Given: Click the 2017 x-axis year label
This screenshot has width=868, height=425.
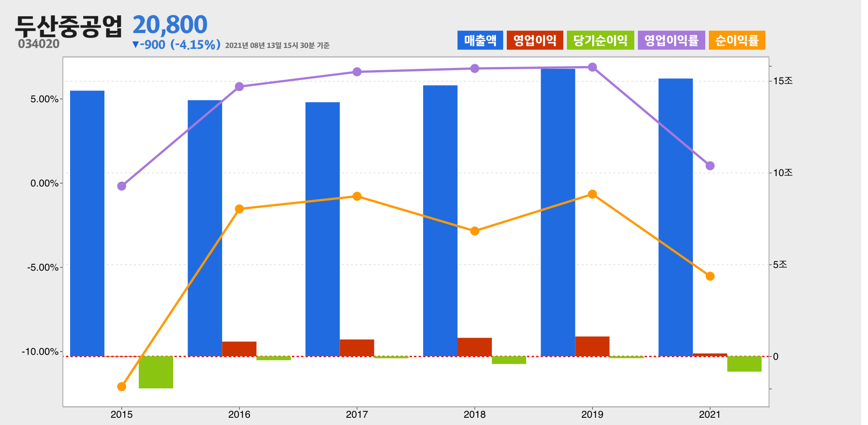Looking at the screenshot, I should tap(357, 414).
